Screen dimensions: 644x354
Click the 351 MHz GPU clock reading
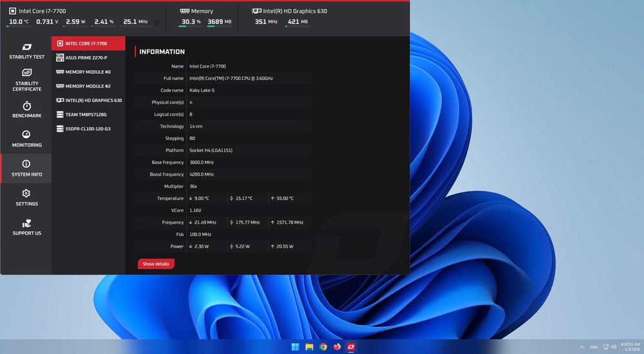tap(266, 22)
